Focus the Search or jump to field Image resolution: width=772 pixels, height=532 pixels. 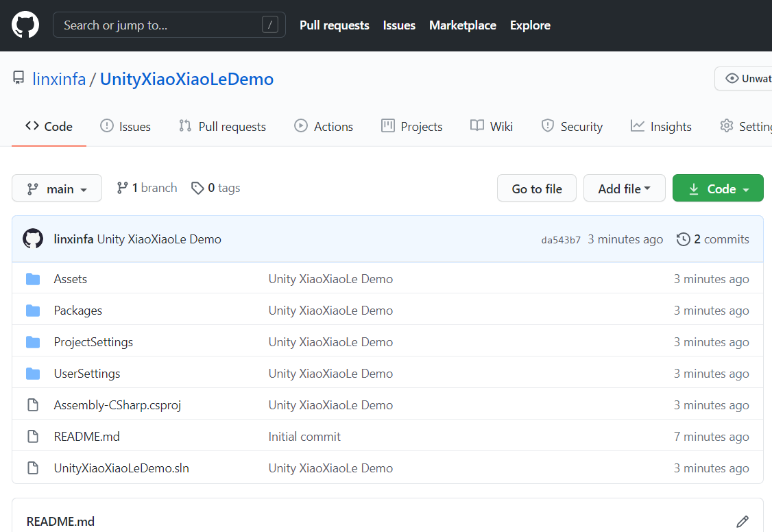click(169, 25)
